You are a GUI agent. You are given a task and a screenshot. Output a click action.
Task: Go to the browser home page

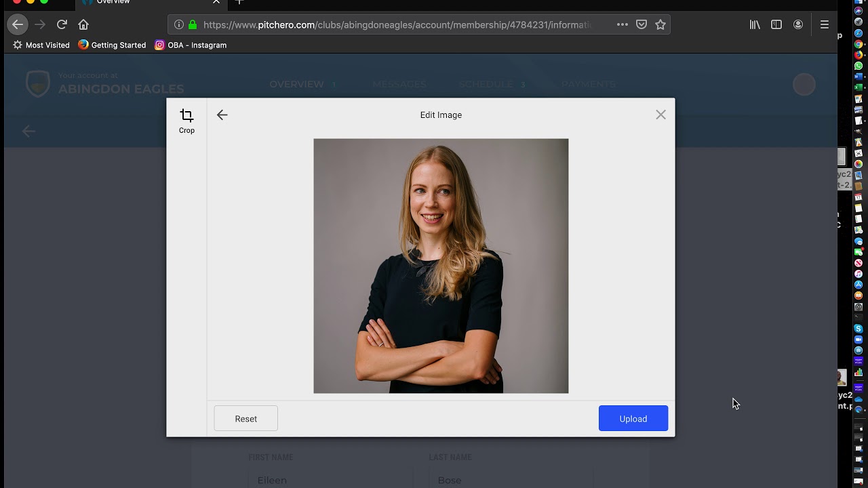coord(83,24)
